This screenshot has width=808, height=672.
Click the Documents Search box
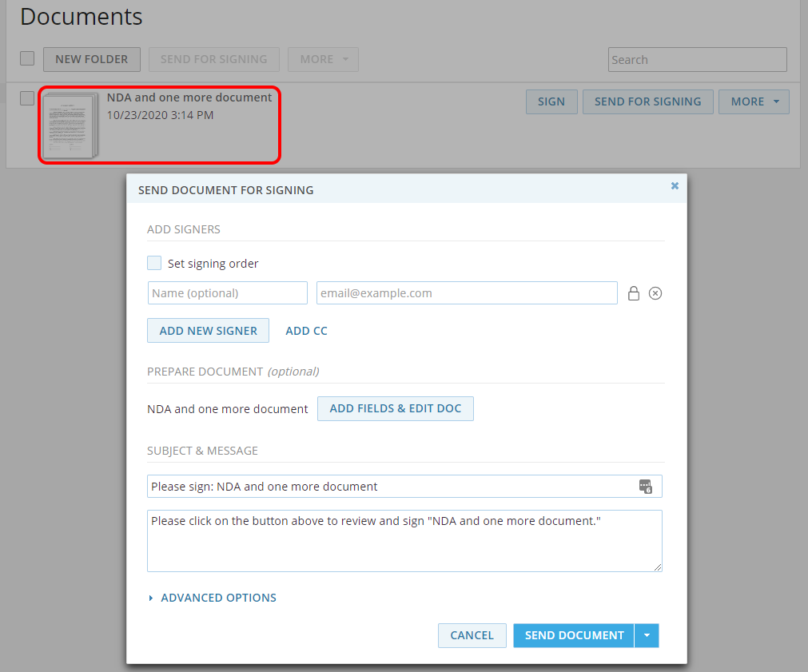pos(697,60)
